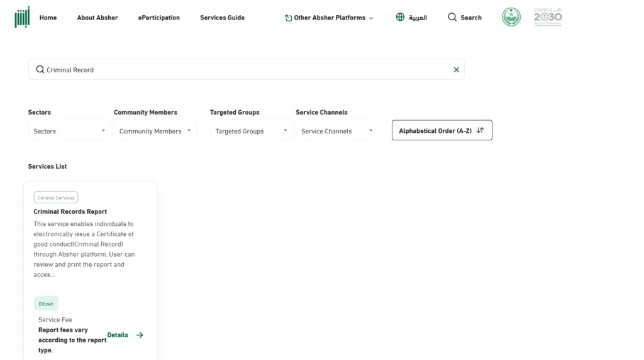Open the About Absher page
Image resolution: width=644 pixels, height=360 pixels.
coord(97,18)
